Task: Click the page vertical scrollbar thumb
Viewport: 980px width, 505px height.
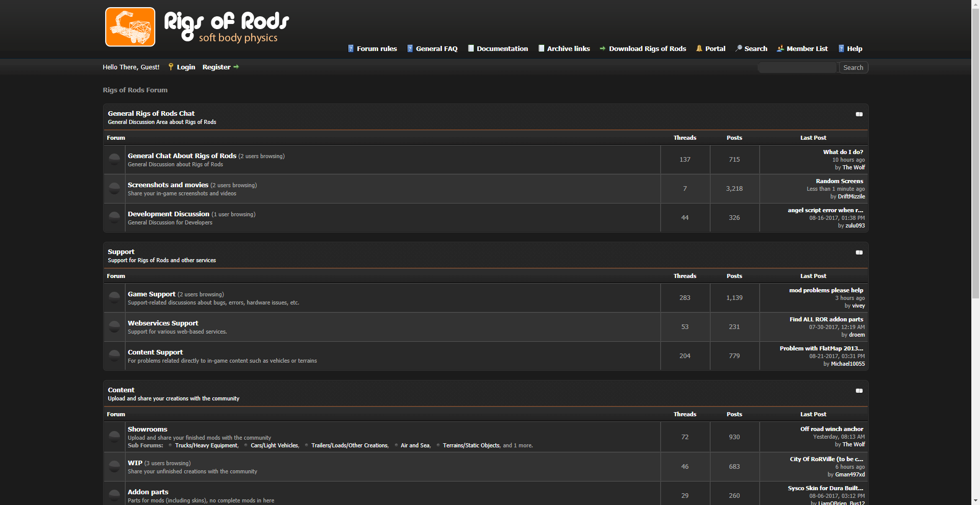Action: (x=975, y=153)
